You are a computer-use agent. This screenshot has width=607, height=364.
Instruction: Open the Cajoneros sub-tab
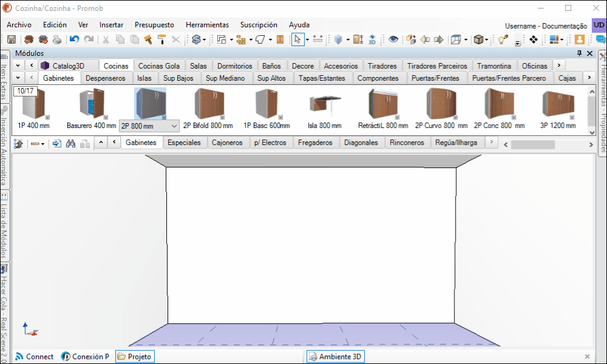pyautogui.click(x=227, y=143)
